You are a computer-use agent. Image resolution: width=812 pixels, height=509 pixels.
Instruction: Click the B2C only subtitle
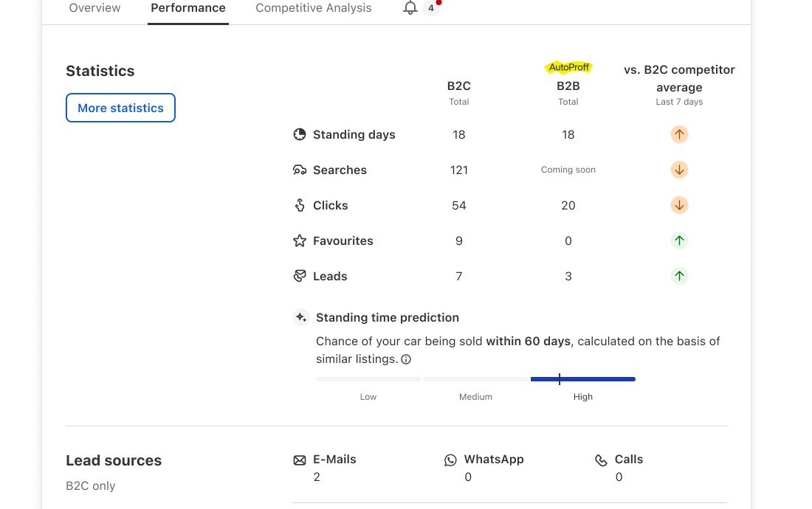click(91, 485)
